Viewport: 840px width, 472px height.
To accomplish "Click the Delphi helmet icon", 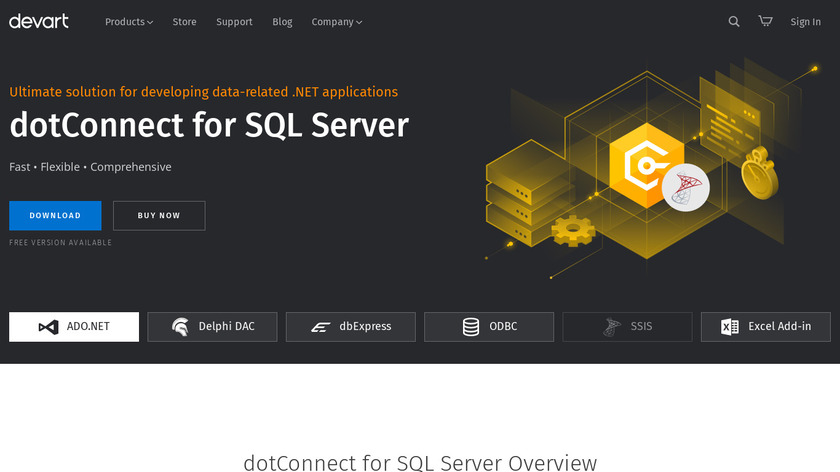I will (x=180, y=327).
